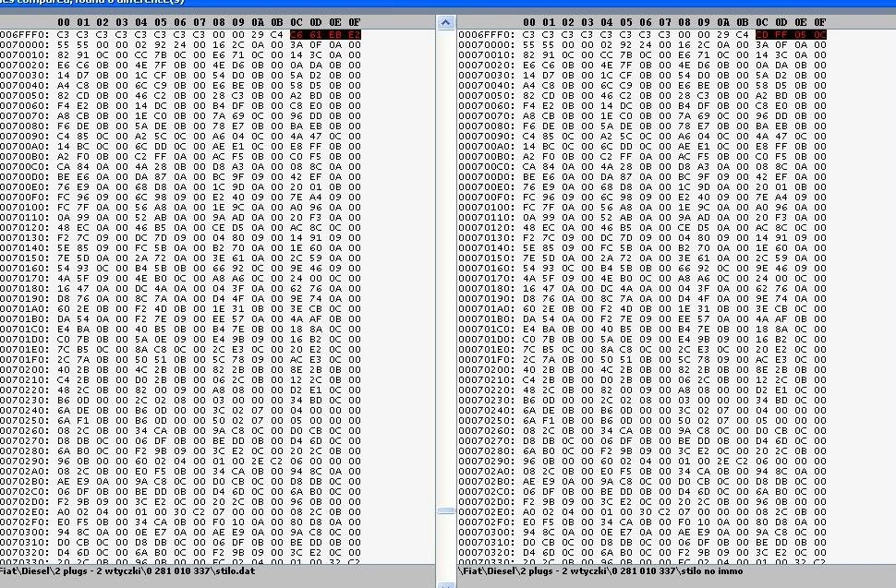Click offset 000700F0: in the right pane
896x588 pixels.
click(486, 197)
